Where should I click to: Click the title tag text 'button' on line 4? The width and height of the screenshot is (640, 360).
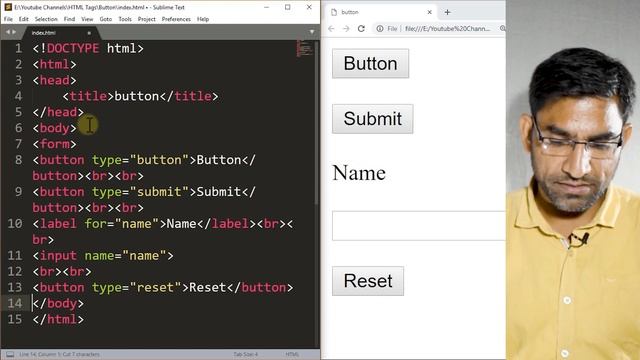point(137,96)
